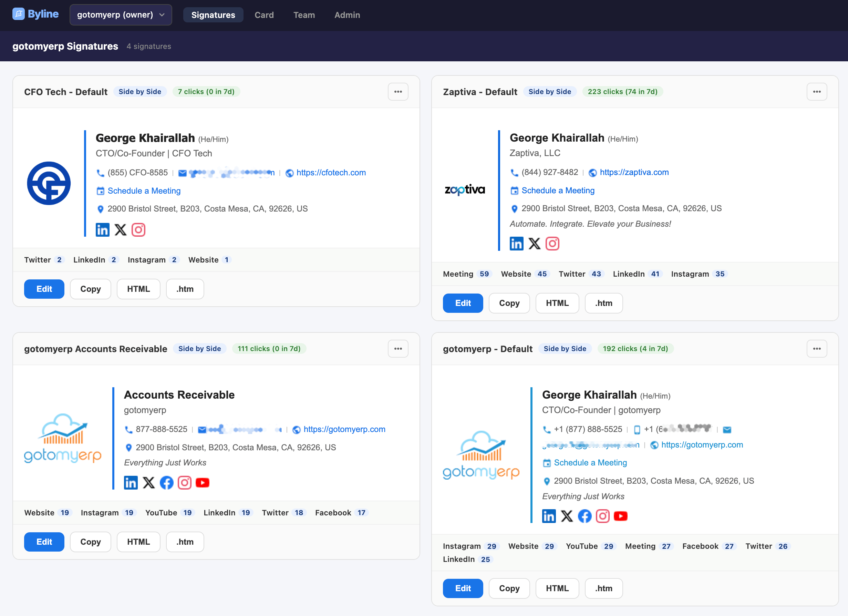The height and width of the screenshot is (616, 848).
Task: Click the '4 signatures' count text
Action: [x=149, y=47]
